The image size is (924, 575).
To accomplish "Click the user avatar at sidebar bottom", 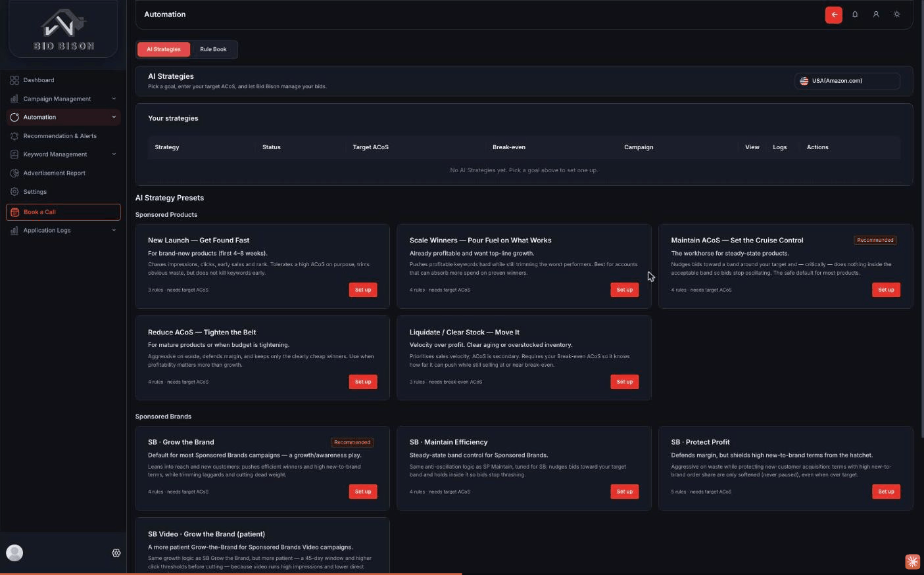I will pyautogui.click(x=14, y=553).
